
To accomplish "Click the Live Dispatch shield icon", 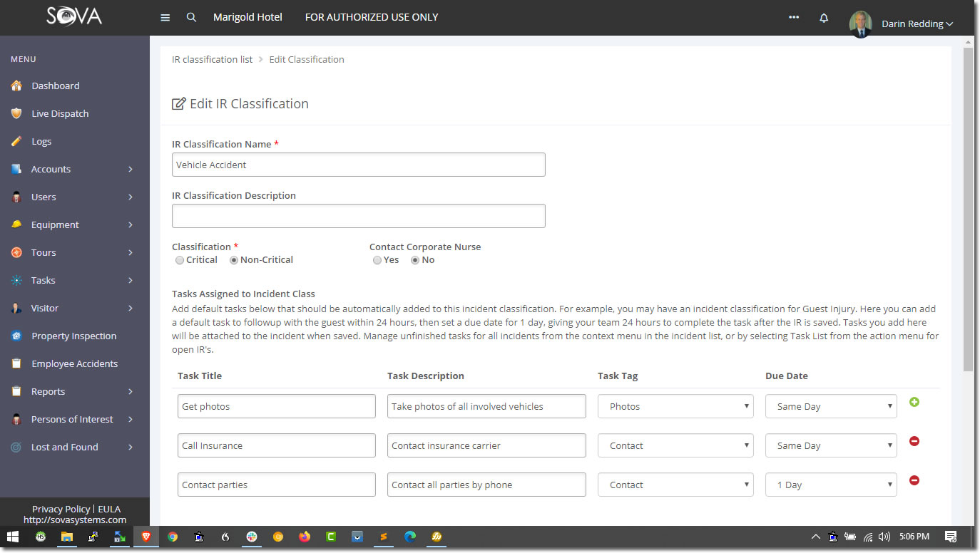I will pos(16,113).
